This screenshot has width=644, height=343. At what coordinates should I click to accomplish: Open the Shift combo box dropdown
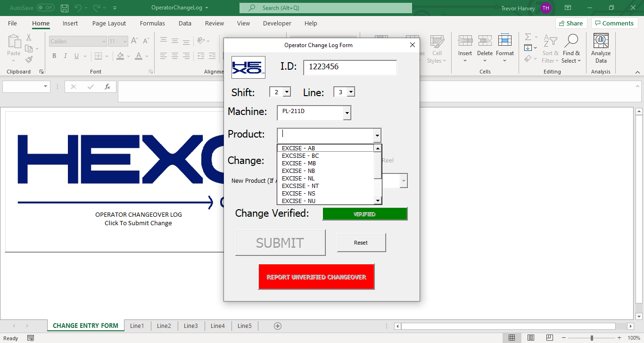[287, 92]
